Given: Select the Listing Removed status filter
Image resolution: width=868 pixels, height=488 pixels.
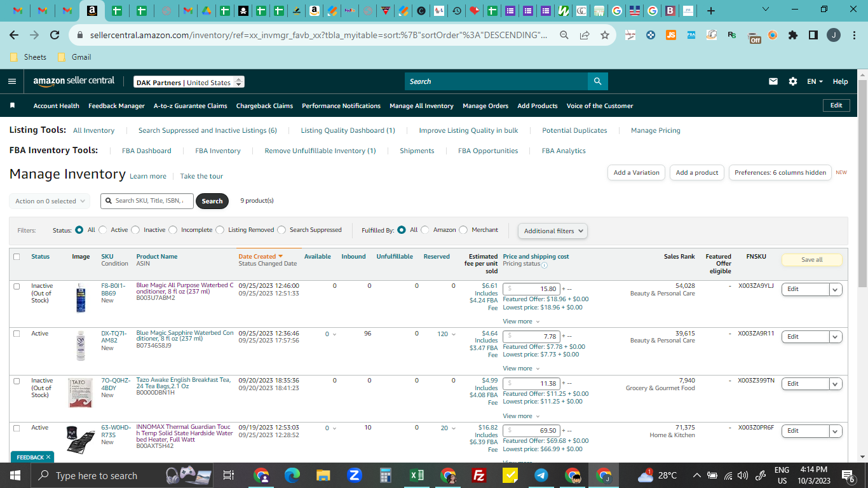Looking at the screenshot, I should [x=220, y=230].
